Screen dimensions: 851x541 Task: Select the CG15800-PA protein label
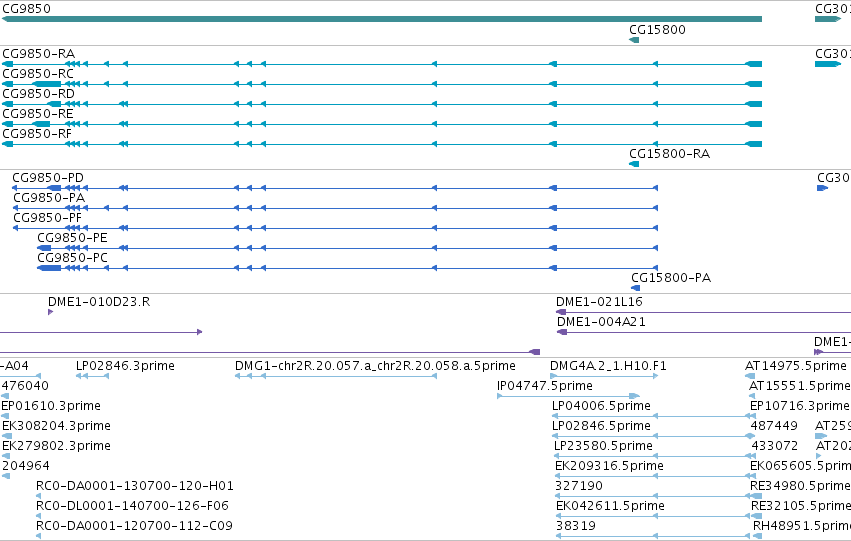click(671, 278)
